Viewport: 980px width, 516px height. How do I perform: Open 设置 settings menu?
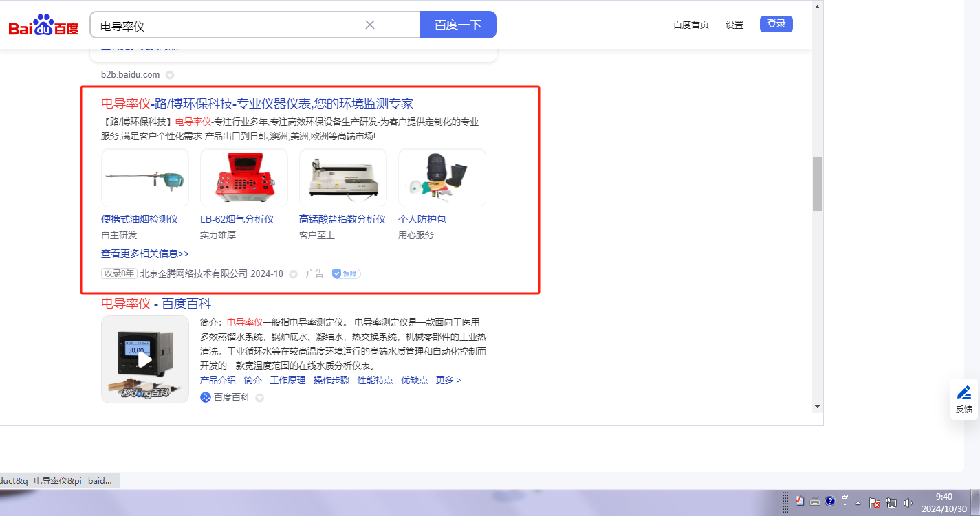734,25
